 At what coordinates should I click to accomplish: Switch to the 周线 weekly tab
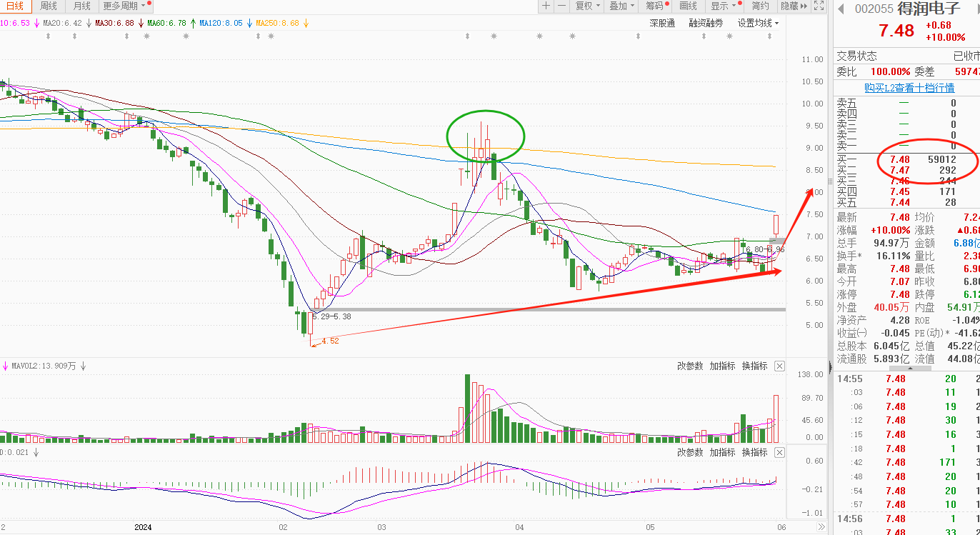click(x=48, y=6)
